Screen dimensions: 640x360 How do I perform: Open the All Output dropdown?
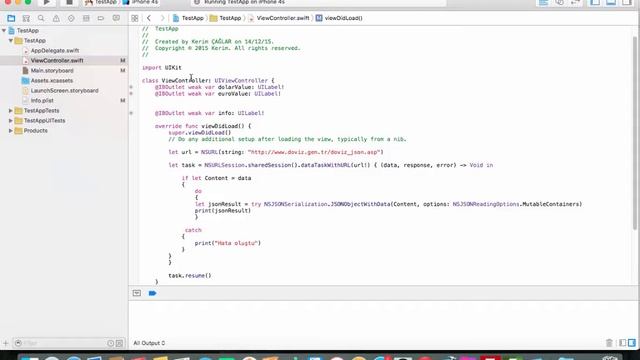point(149,343)
